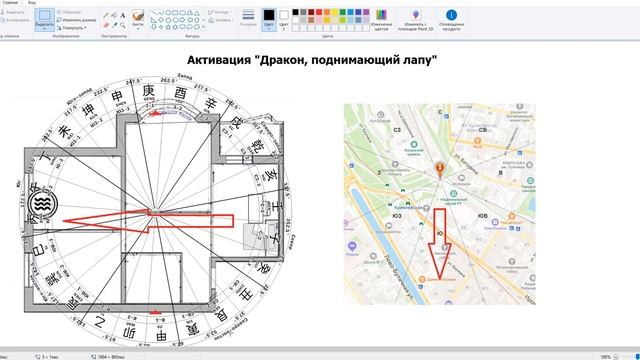
Task: Expand the Select (Выделить) dropdown arrow
Action: click(x=44, y=29)
